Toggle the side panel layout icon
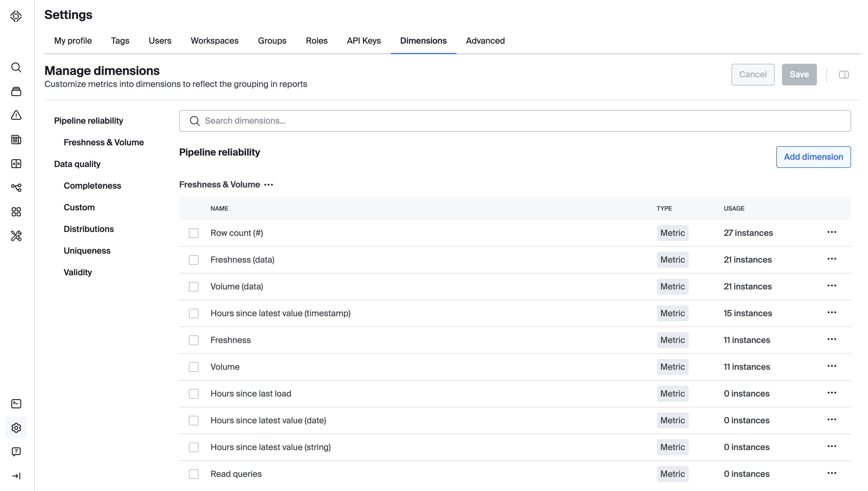The height and width of the screenshot is (491, 868). point(843,75)
